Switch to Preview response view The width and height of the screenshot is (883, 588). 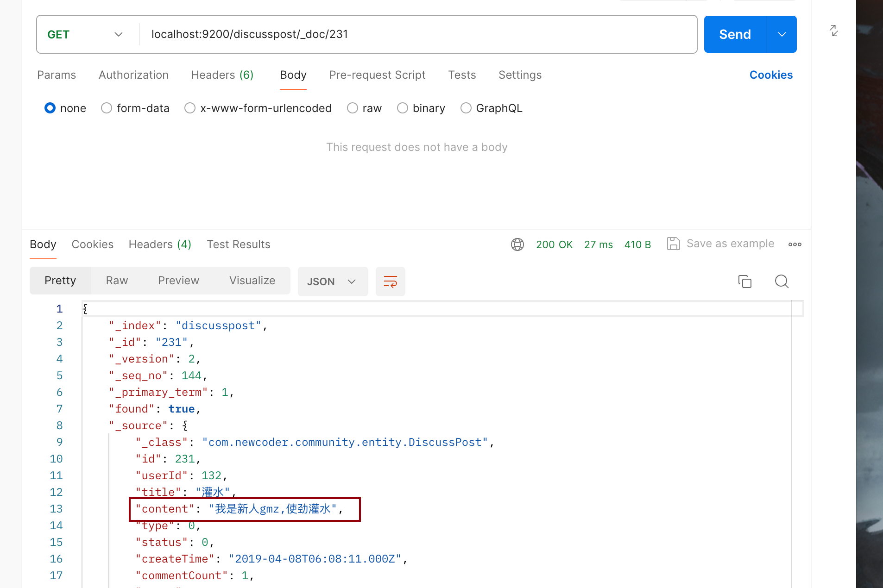coord(178,281)
